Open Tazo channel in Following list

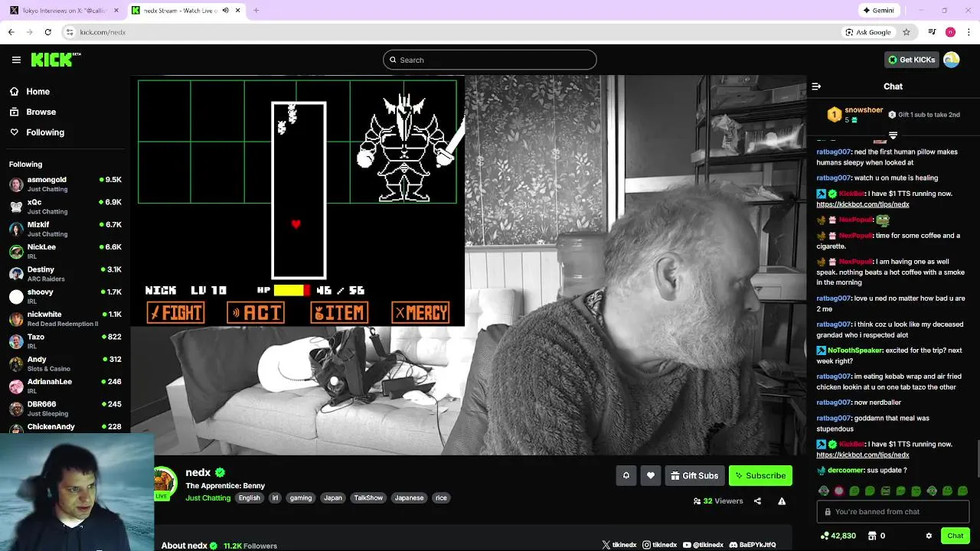coord(65,341)
